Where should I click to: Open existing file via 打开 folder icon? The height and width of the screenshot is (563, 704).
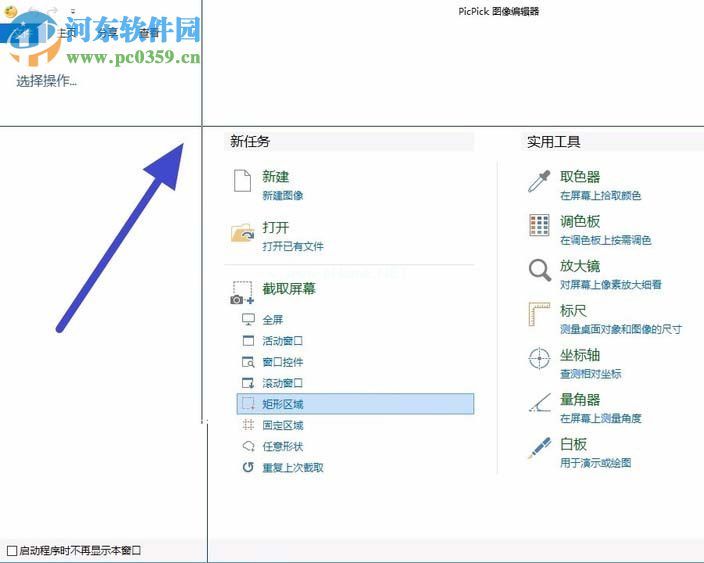point(242,233)
